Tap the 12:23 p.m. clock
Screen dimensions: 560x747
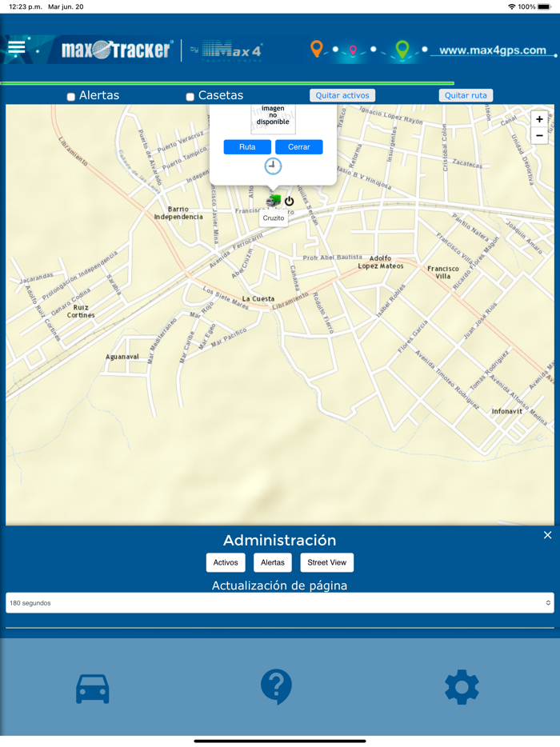point(26,6)
